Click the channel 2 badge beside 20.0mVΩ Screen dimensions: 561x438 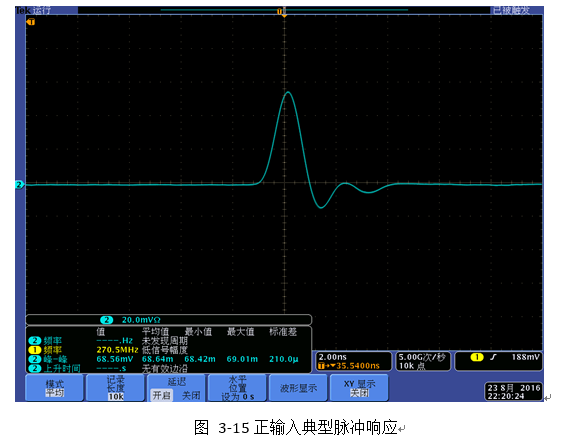(x=107, y=320)
